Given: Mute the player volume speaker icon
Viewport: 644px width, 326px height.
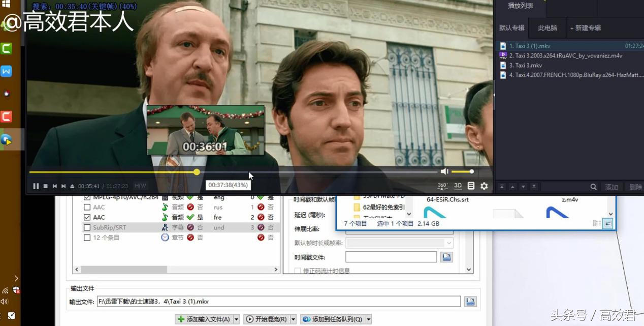Looking at the screenshot, I should pyautogui.click(x=444, y=172).
